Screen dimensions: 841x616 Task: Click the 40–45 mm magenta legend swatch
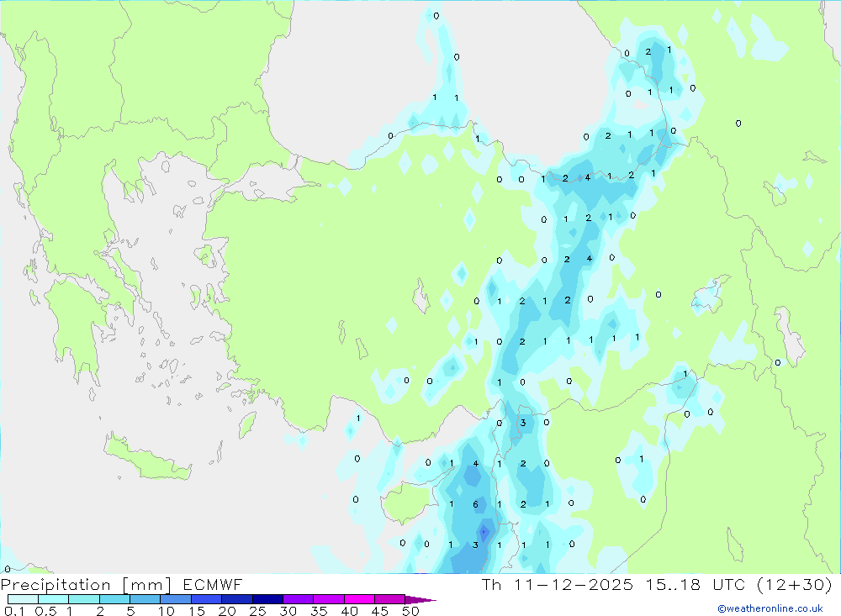359,599
